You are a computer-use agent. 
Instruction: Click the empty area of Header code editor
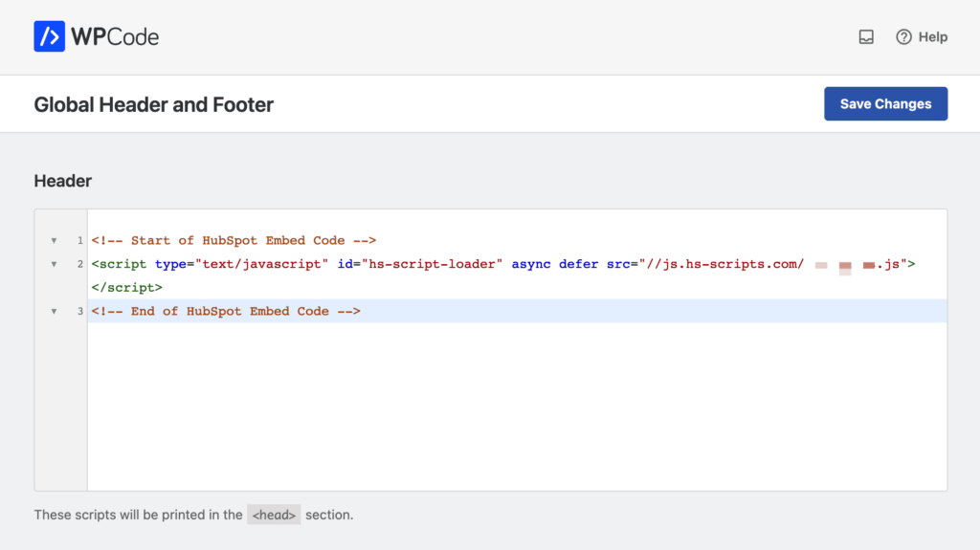tap(517, 407)
